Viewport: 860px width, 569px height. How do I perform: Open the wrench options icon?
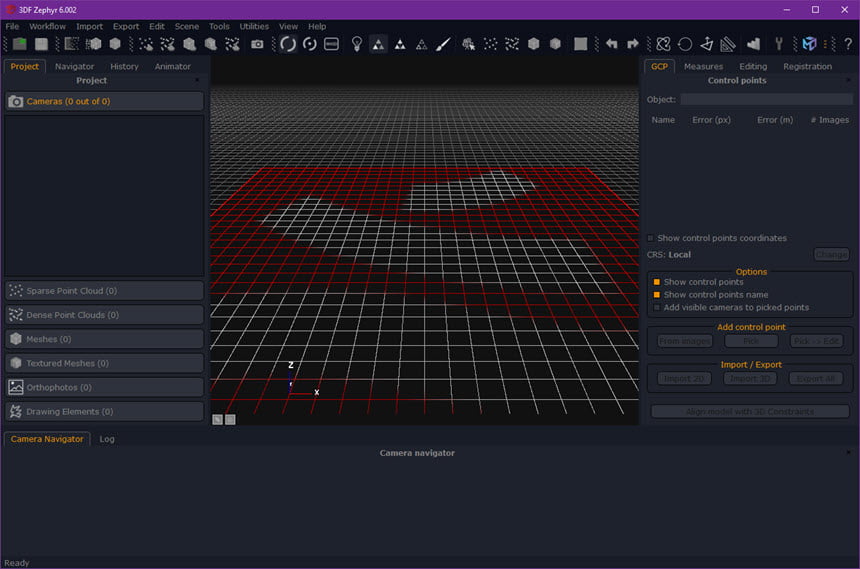(778, 44)
